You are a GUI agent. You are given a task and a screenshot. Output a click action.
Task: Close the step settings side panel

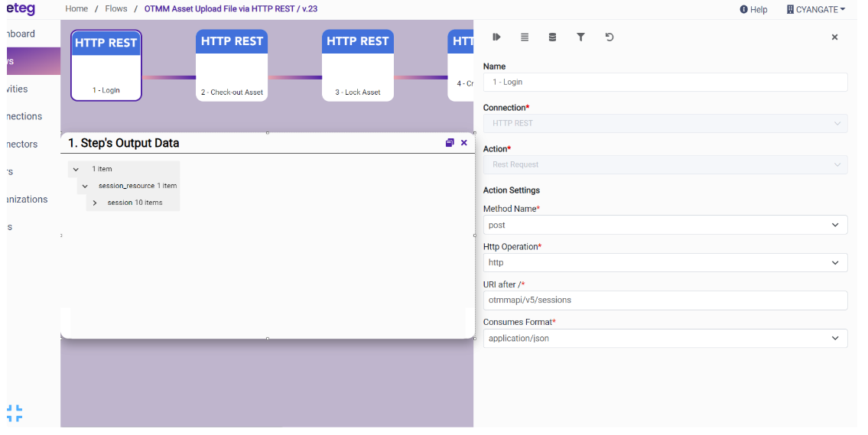tap(834, 37)
